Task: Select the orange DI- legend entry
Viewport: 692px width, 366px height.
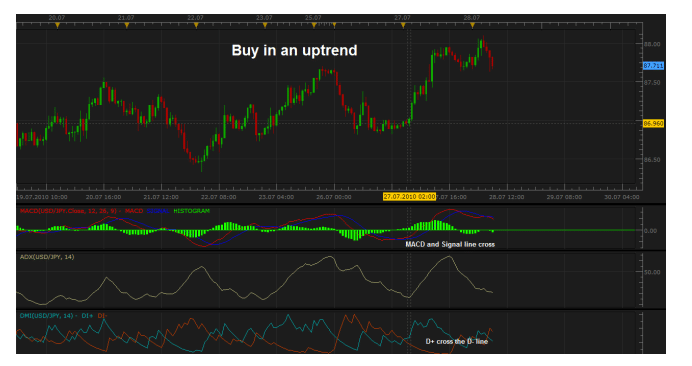Action: 102,316
